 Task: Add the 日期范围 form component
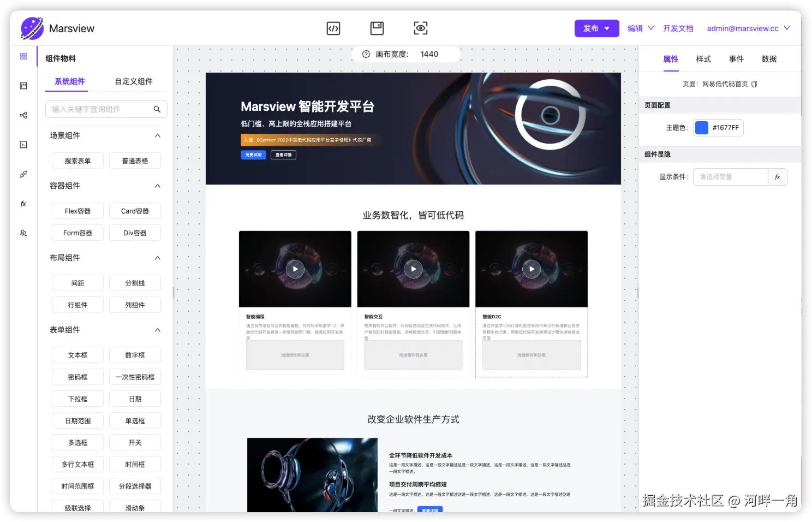pyautogui.click(x=77, y=421)
